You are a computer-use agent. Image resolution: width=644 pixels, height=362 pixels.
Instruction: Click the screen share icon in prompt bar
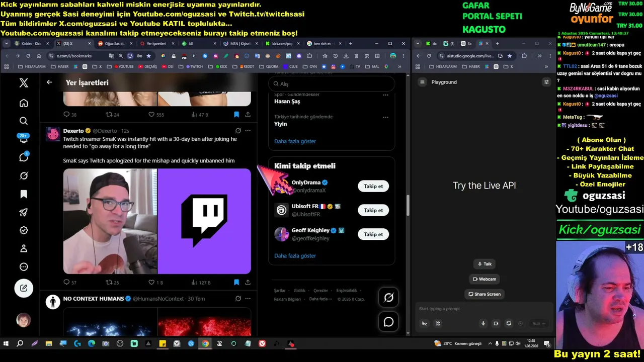tap(509, 323)
